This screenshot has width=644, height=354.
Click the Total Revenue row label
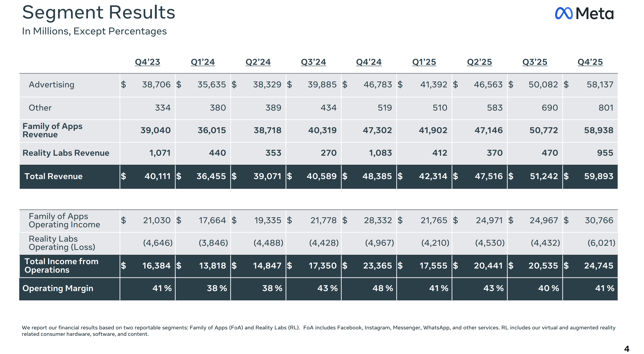tap(54, 176)
